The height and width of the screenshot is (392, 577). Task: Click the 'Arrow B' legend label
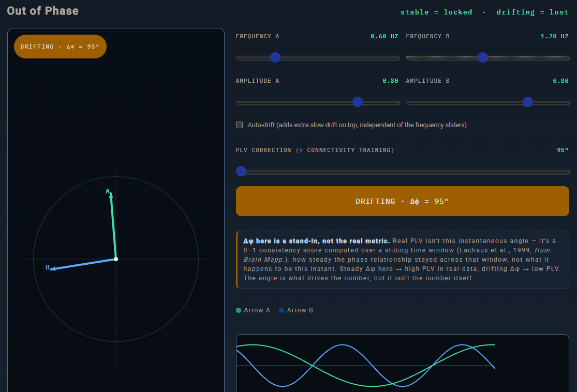300,310
